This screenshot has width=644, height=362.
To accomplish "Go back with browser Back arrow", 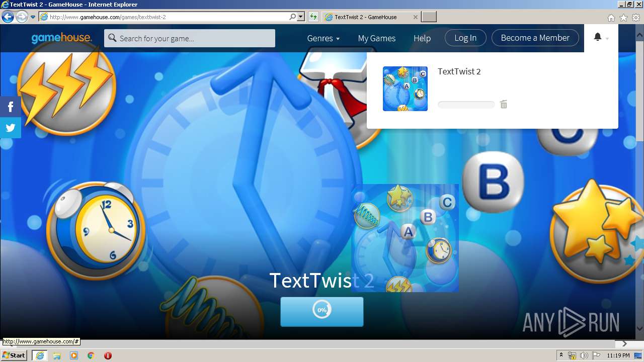I will point(8,17).
